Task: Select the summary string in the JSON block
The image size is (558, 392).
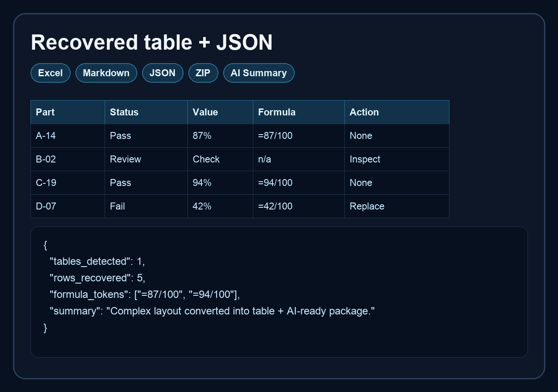Action: pyautogui.click(x=212, y=311)
